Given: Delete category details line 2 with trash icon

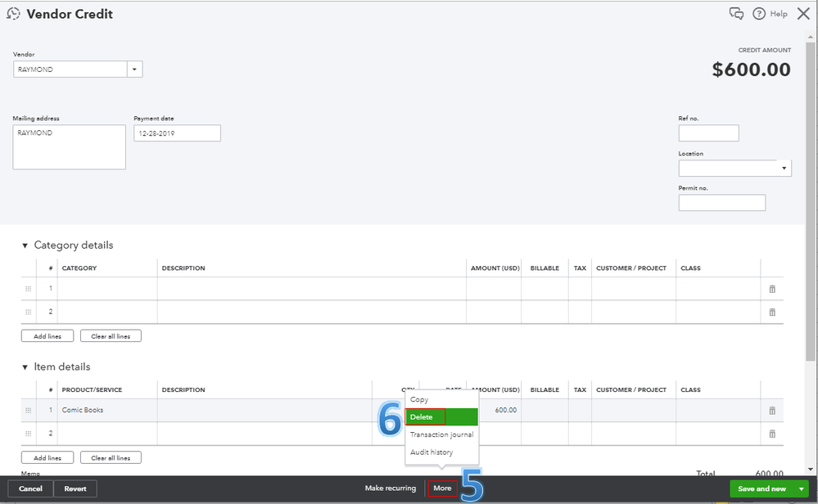Looking at the screenshot, I should [772, 313].
